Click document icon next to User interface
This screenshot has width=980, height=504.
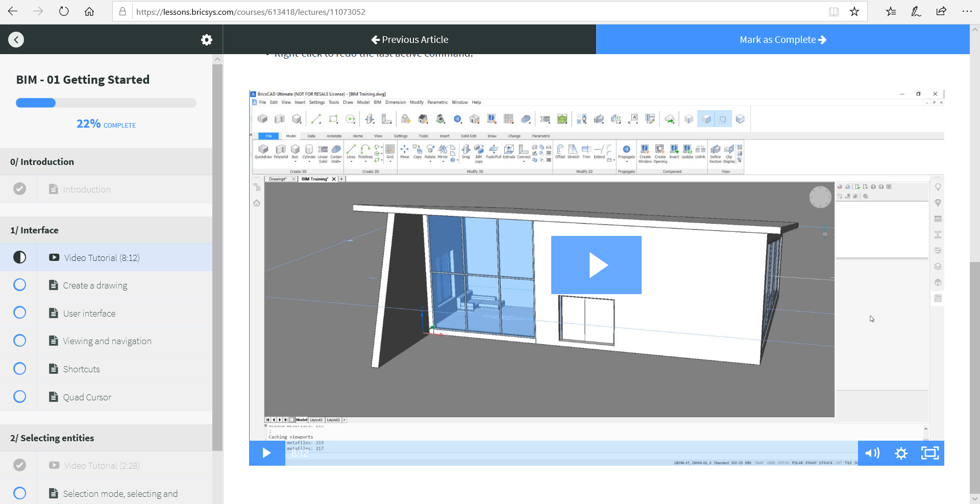click(53, 313)
